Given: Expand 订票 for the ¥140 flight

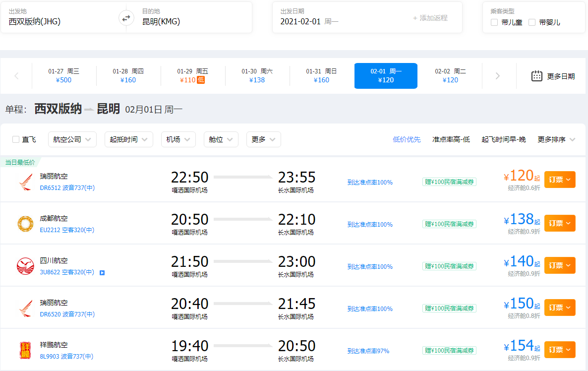Looking at the screenshot, I should pos(560,265).
